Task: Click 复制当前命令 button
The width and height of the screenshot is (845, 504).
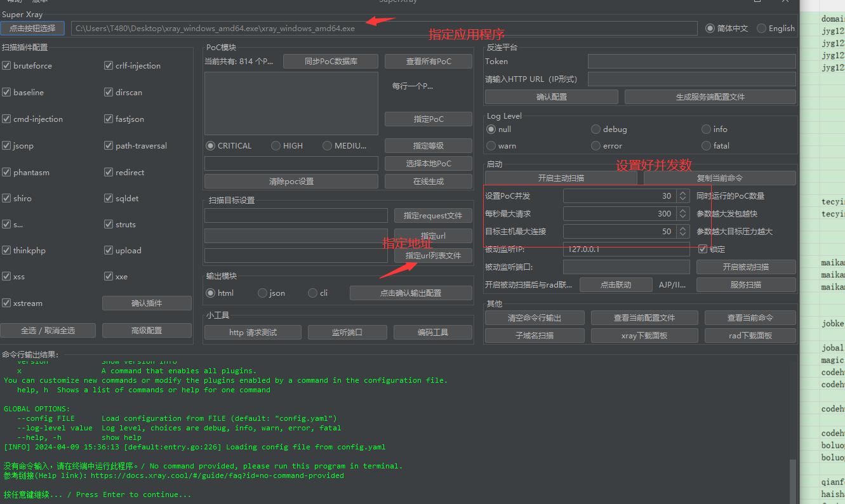Action: 719,178
